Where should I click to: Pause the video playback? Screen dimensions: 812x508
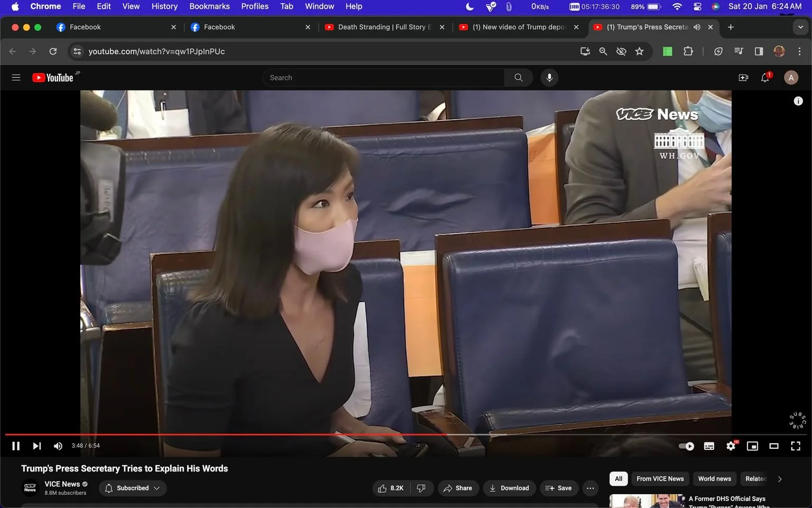(x=16, y=446)
